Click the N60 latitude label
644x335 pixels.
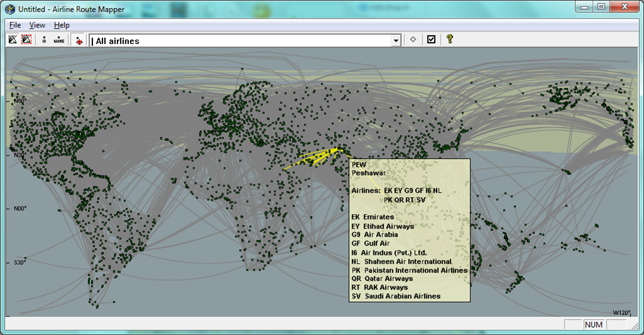click(x=19, y=101)
